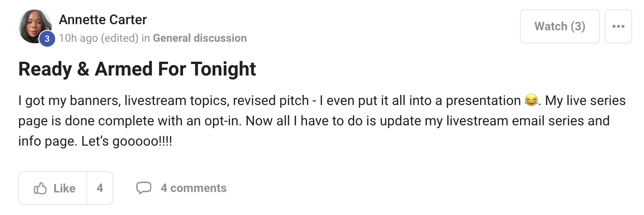View who liked via the count 4
This screenshot has height=215, width=644.
tap(100, 188)
